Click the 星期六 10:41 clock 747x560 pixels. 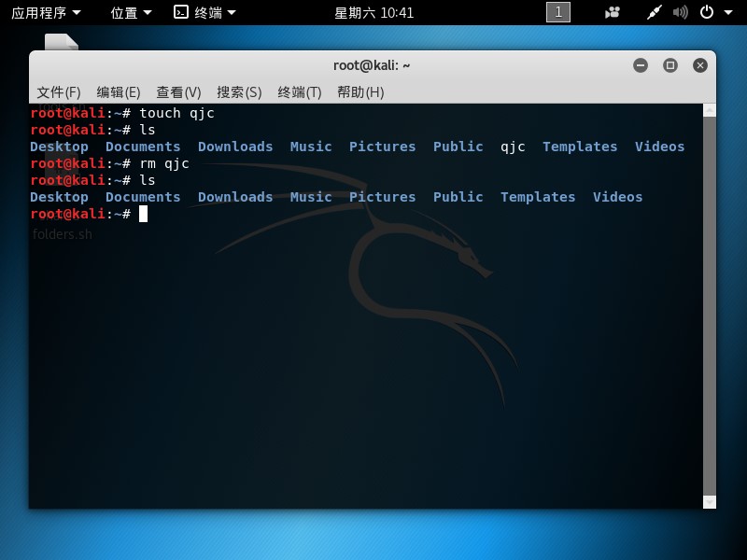374,13
